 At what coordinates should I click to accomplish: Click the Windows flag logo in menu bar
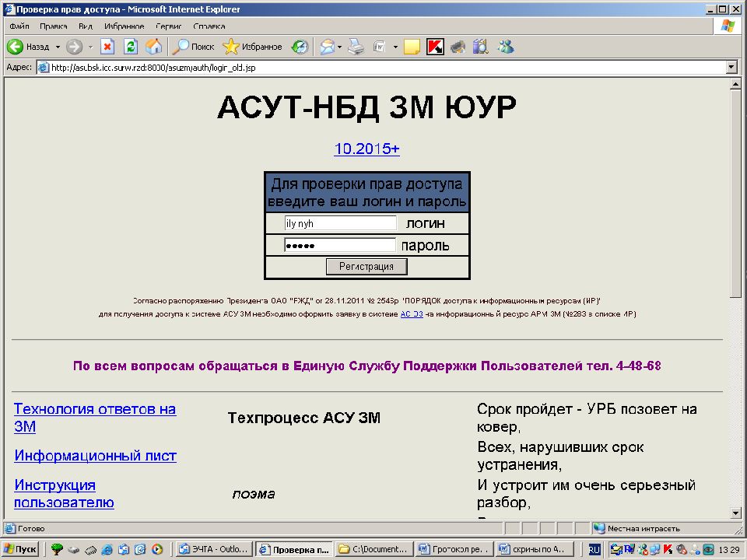(727, 25)
